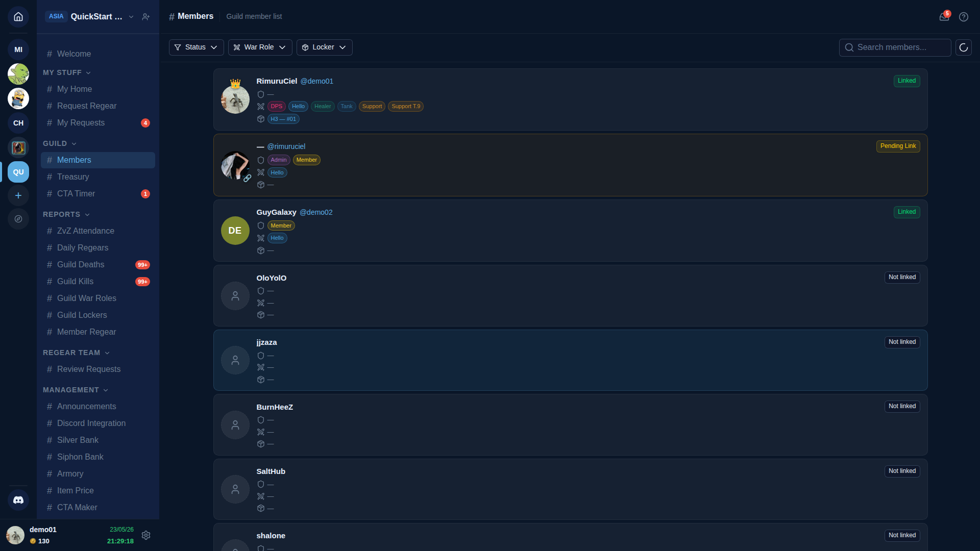Viewport: 980px width, 551px height.
Task: Click RimuruCiel's Linked badge
Action: coord(906,81)
